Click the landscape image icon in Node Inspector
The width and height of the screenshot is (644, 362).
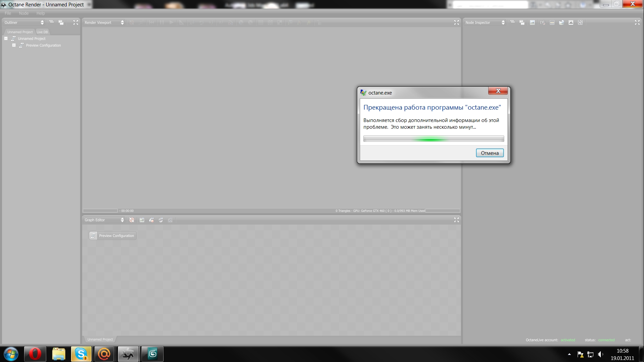pos(532,22)
